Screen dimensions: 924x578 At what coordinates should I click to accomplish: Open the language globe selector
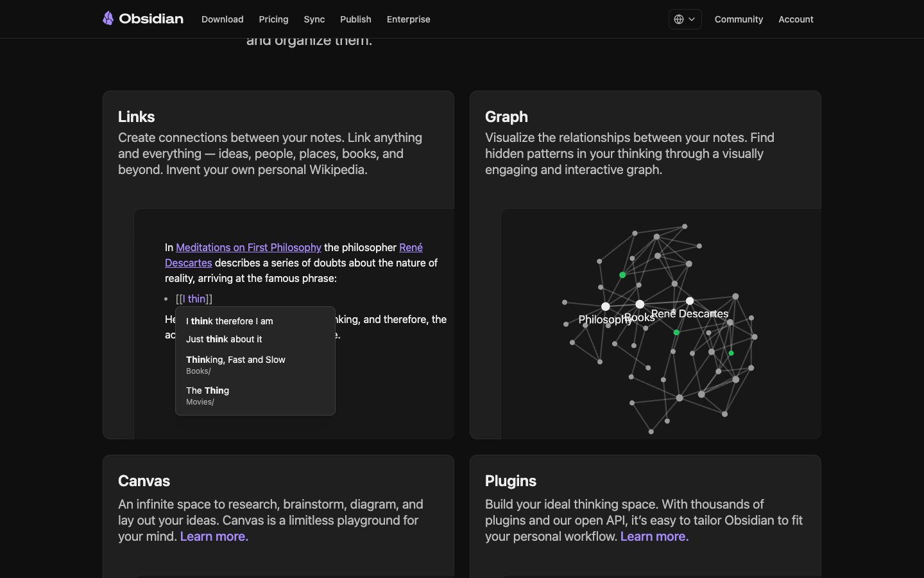[685, 19]
